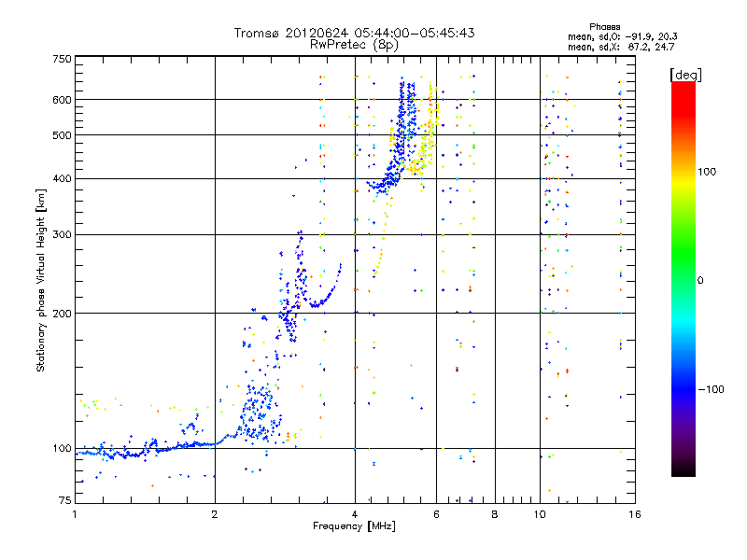Click the y-axis label '500'
The width and height of the screenshot is (747, 560).
pyautogui.click(x=62, y=135)
